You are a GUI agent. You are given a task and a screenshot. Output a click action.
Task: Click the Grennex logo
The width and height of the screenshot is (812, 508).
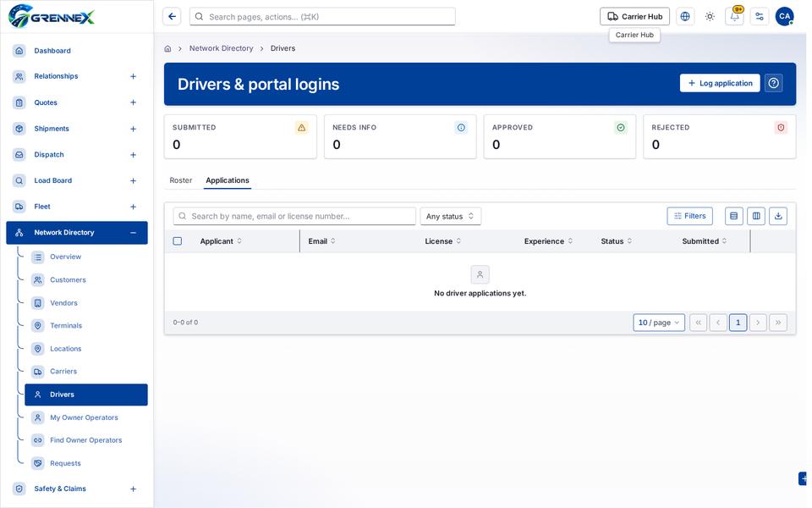point(52,16)
